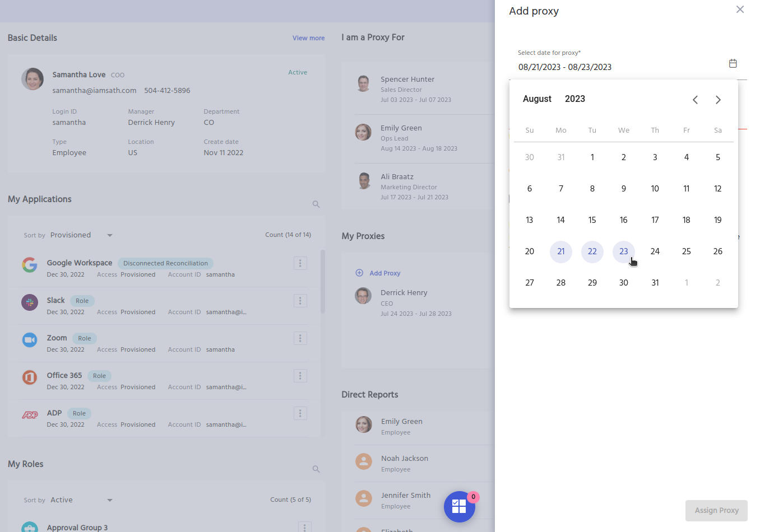Pick August 22 in the calendar
Image resolution: width=760 pixels, height=532 pixels.
pos(592,251)
